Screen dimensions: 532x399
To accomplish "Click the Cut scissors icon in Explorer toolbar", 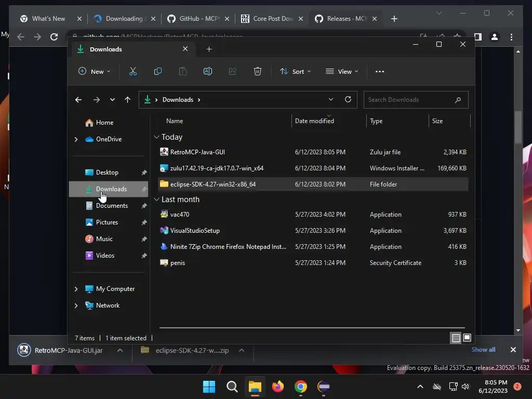I will (132, 71).
